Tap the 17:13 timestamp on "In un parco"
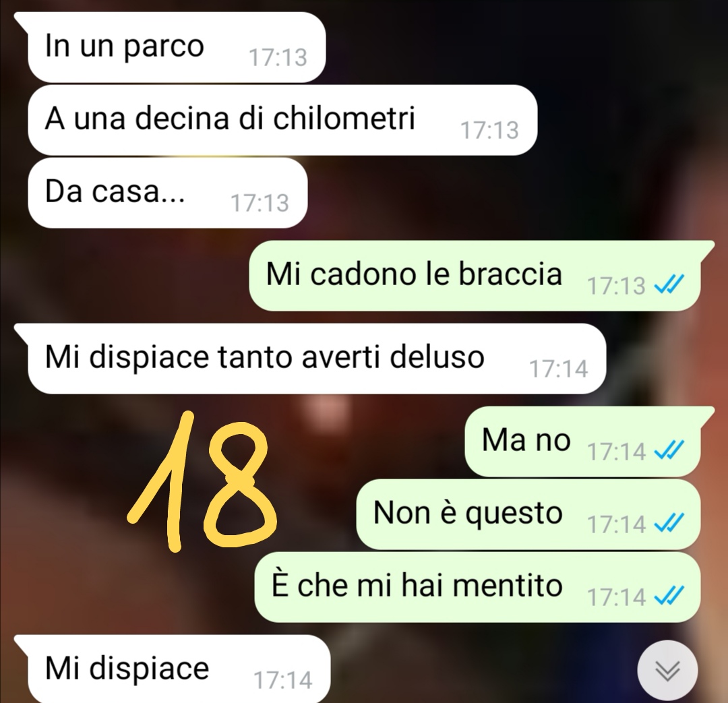The height and width of the screenshot is (703, 728). coord(278,57)
